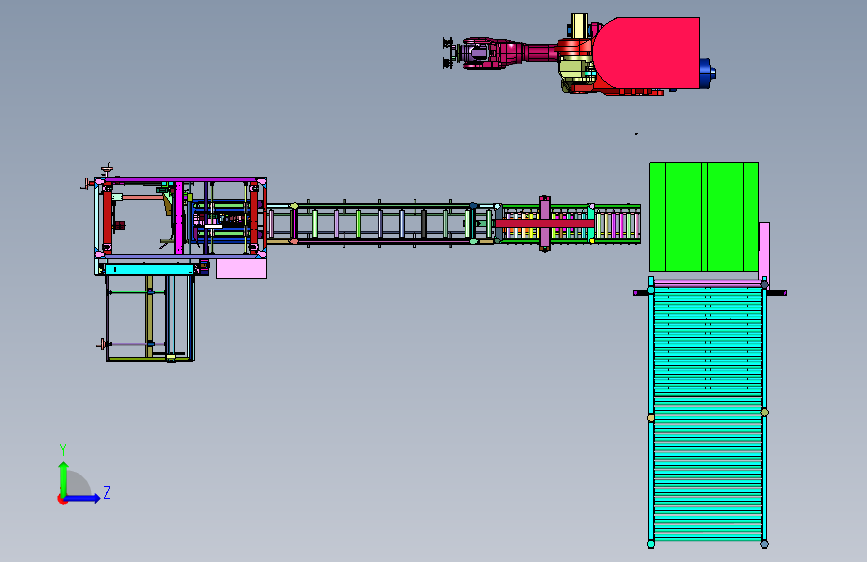Select the cyan panel under erector frame
Screen dimensions: 867x562
pyautogui.click(x=149, y=269)
